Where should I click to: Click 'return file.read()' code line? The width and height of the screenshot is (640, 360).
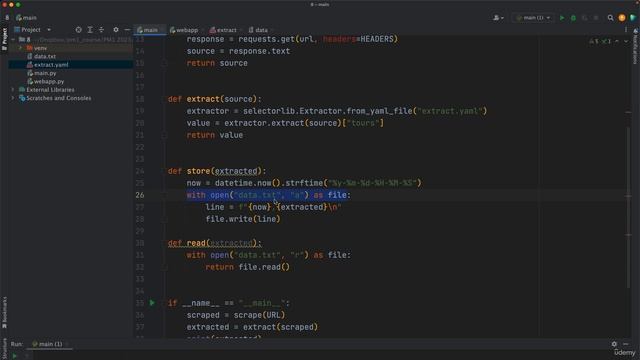click(x=247, y=267)
